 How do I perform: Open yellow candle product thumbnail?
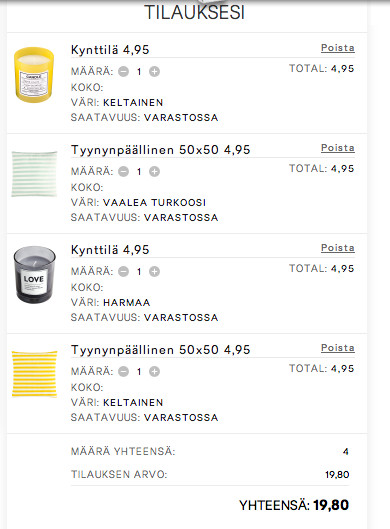(34, 75)
